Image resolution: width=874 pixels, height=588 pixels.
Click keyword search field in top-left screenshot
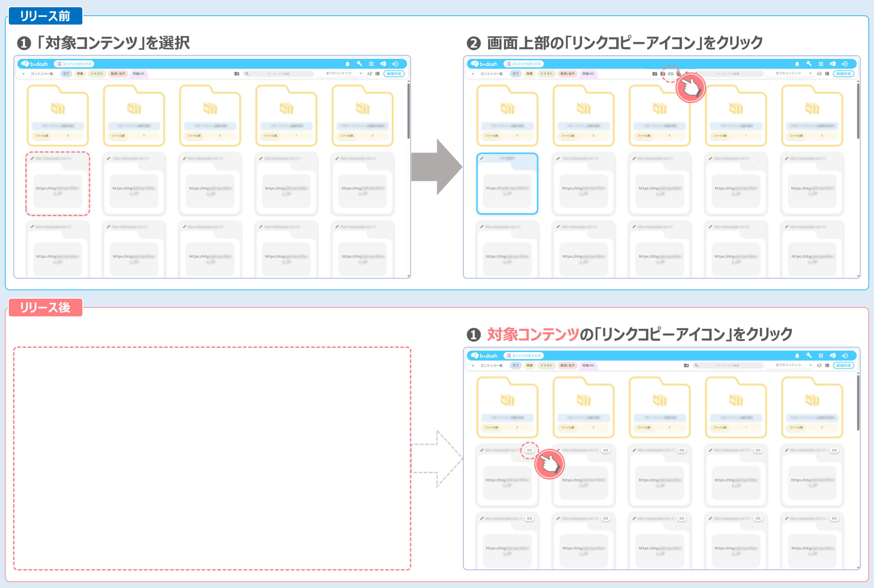(278, 74)
